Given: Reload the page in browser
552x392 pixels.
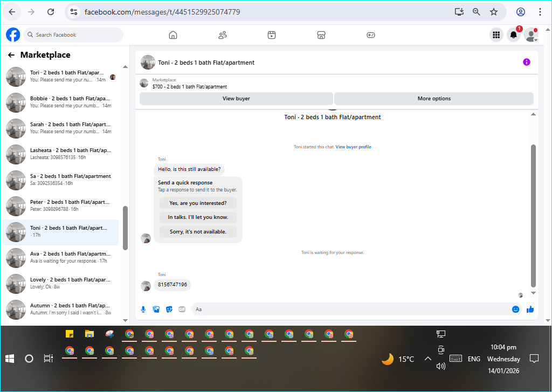Looking at the screenshot, I should [x=51, y=12].
